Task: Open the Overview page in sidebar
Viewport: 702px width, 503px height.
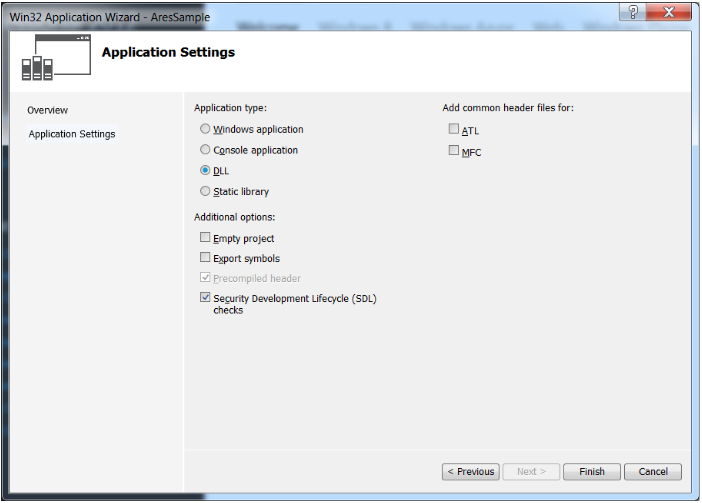Action: (x=47, y=110)
